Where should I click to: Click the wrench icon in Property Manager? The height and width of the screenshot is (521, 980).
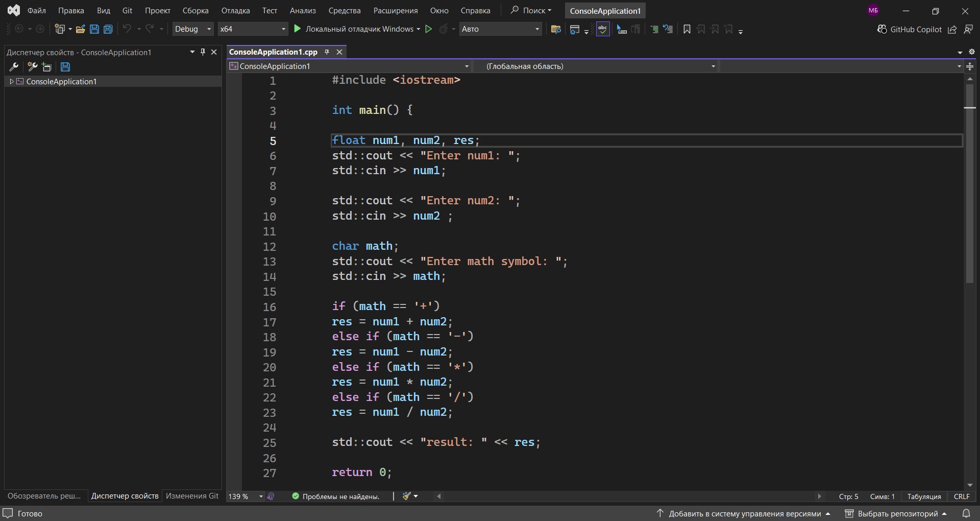pos(14,67)
